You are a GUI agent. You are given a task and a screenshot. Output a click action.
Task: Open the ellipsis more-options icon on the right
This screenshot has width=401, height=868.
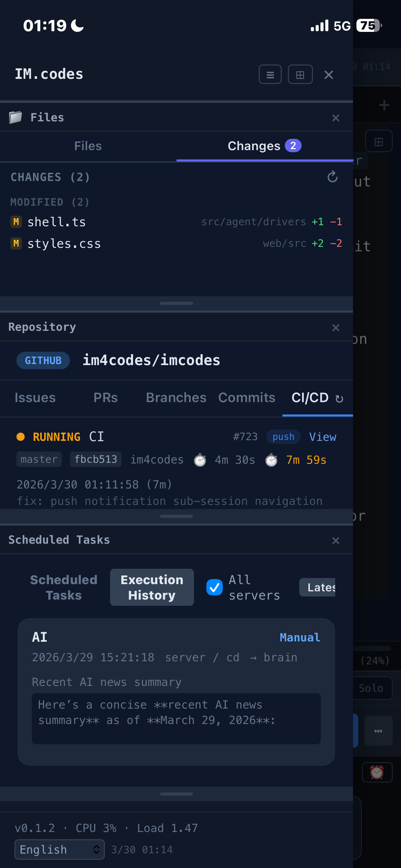(378, 731)
